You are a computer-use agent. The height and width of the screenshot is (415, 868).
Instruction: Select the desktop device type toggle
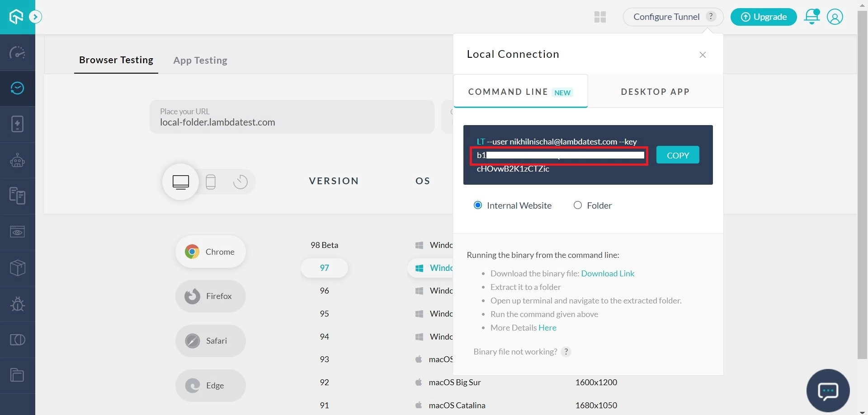click(181, 182)
